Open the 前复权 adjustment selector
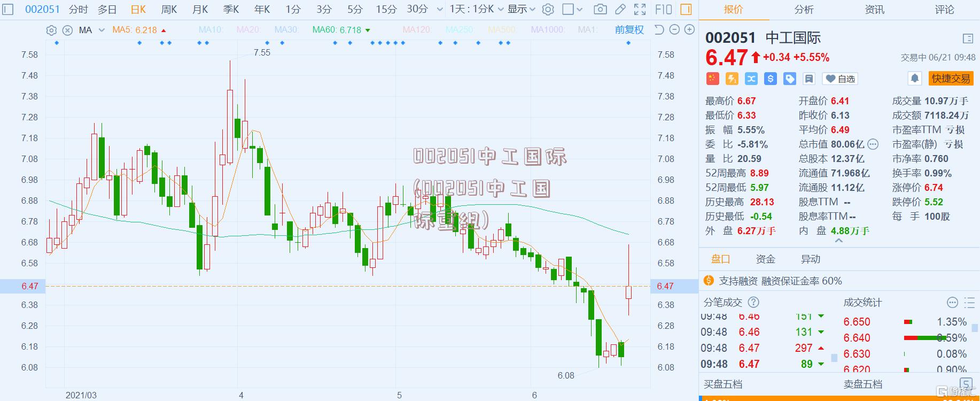The width and height of the screenshot is (980, 401). click(x=629, y=30)
